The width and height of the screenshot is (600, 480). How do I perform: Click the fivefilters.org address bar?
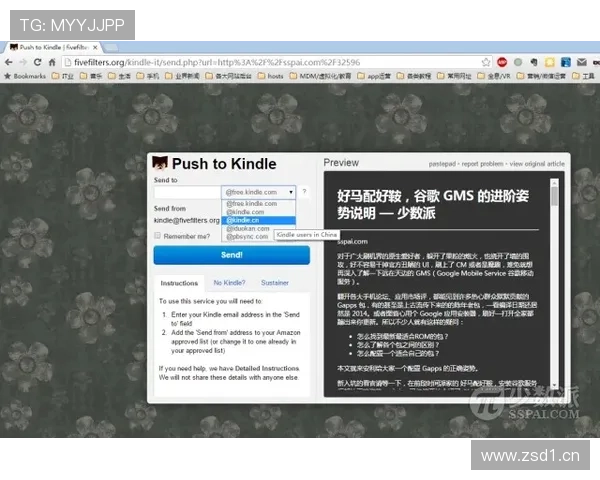(x=276, y=62)
